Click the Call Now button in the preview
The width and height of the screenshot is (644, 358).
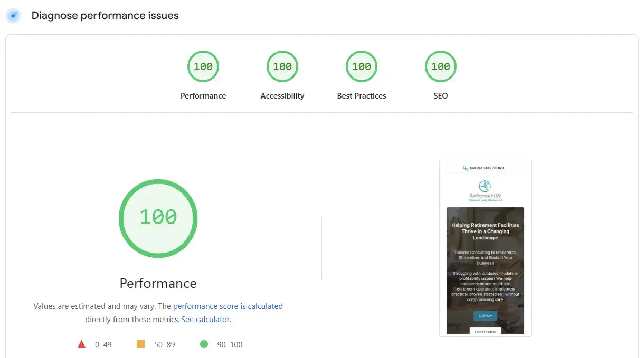click(x=485, y=315)
